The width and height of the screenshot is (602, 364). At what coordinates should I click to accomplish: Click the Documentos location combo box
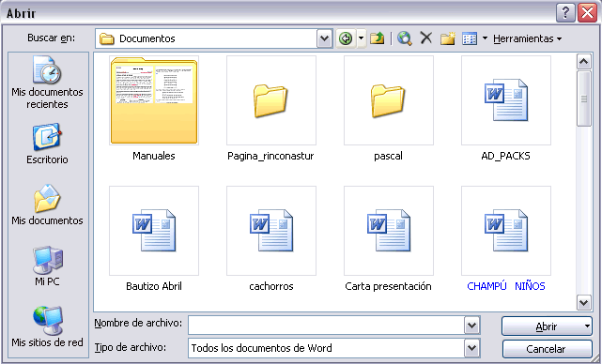(213, 38)
